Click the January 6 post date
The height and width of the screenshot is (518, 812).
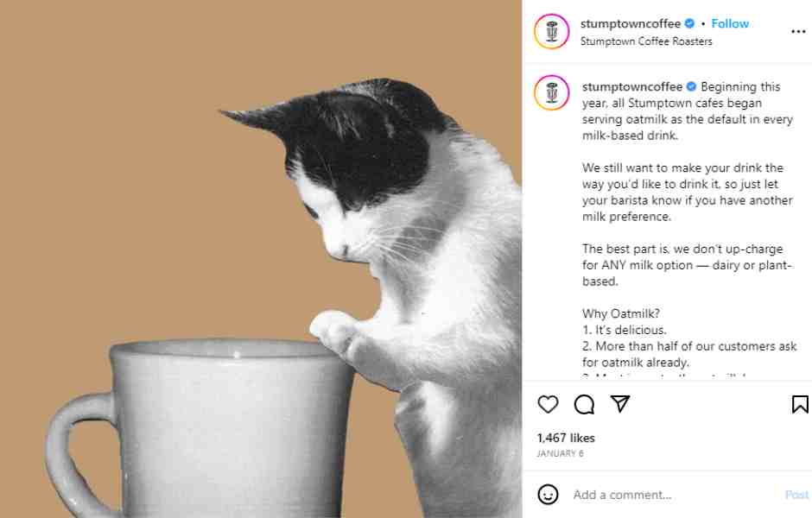(560, 453)
